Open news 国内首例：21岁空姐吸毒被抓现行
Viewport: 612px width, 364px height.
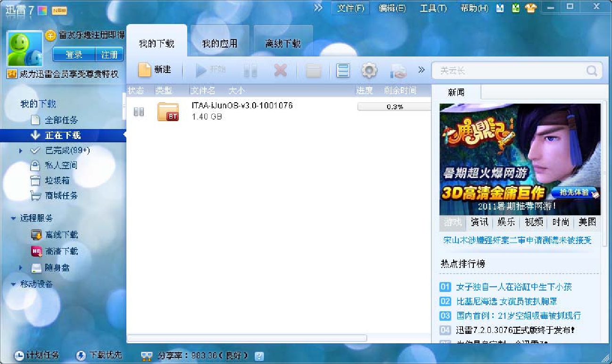point(519,315)
